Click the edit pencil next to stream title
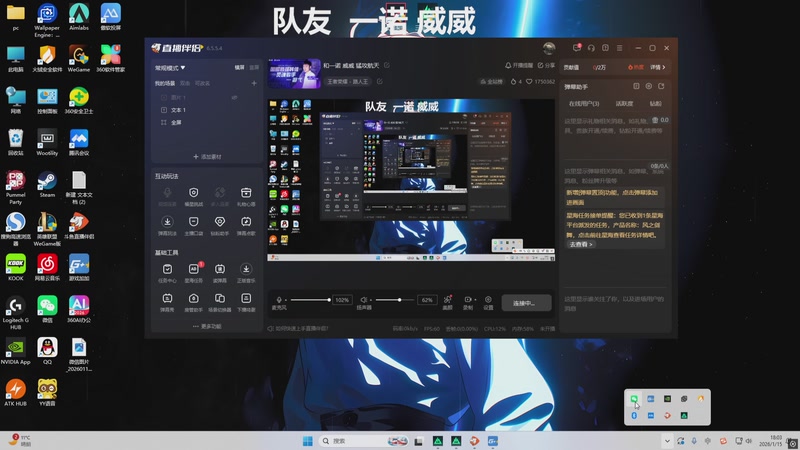Image resolution: width=800 pixels, height=450 pixels. click(x=387, y=65)
